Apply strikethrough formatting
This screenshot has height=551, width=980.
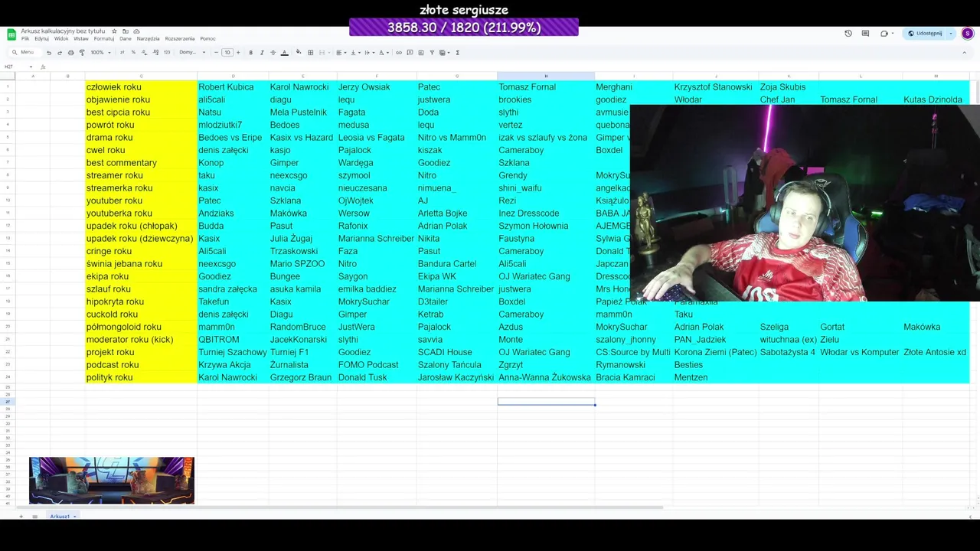point(273,53)
